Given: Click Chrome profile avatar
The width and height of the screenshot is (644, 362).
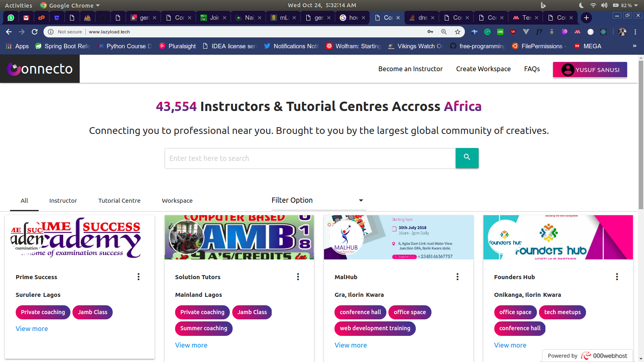Looking at the screenshot, I should (622, 32).
